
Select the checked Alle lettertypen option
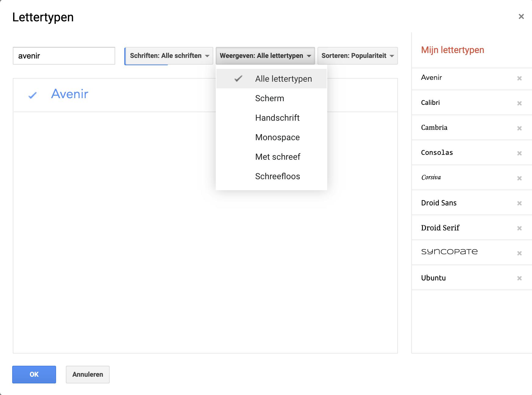coord(283,79)
